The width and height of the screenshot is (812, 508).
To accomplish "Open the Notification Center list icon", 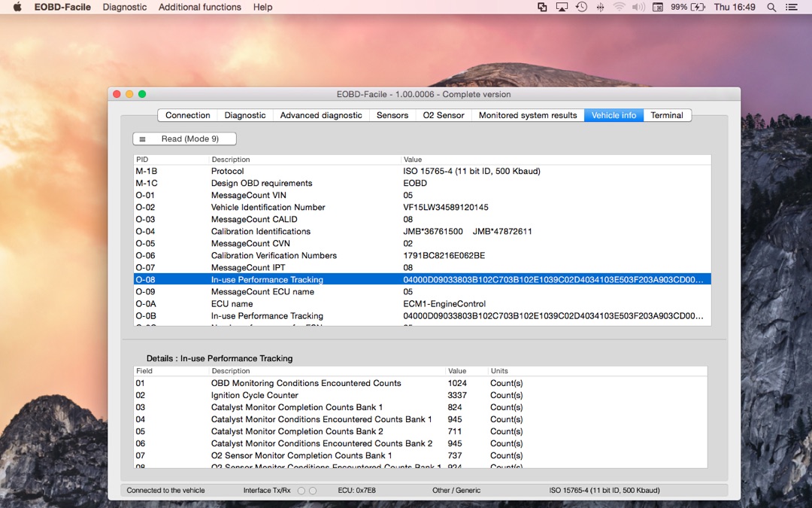I will (792, 7).
